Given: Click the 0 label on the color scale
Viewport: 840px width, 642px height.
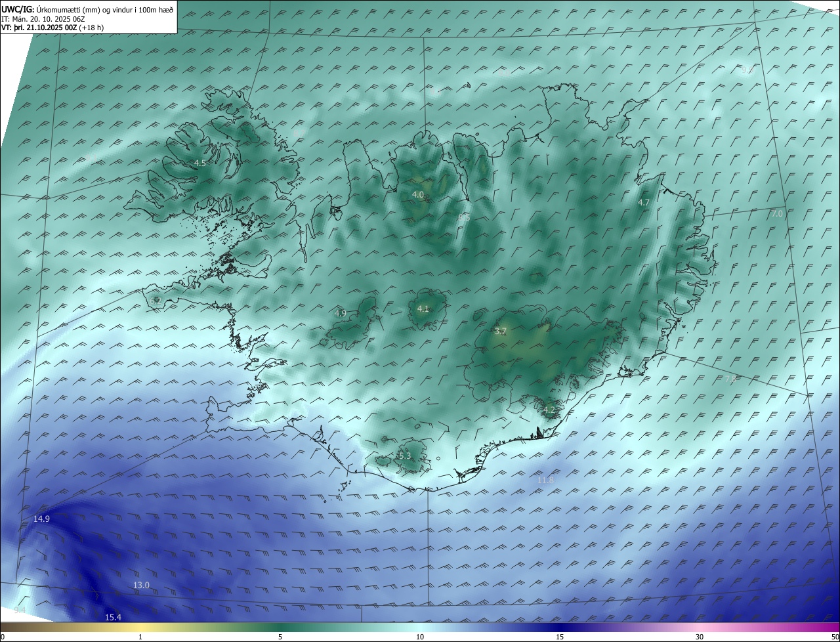Looking at the screenshot, I should pos(3,637).
